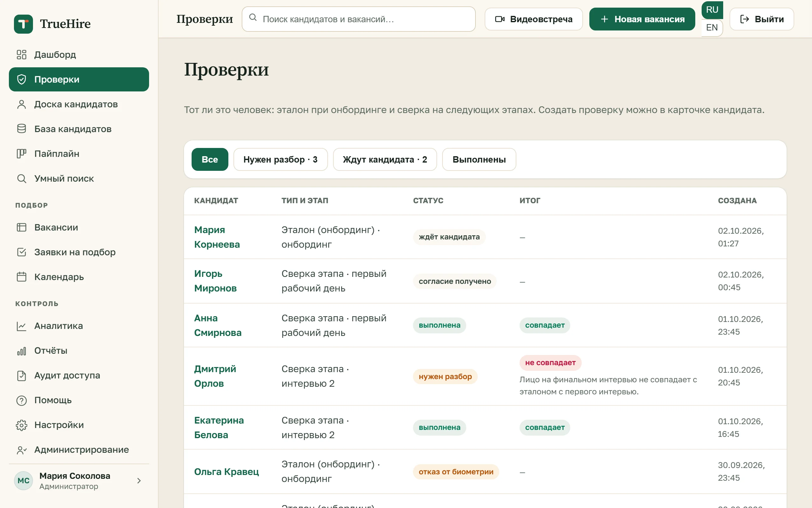812x508 pixels.
Task: Switch interface language to RU
Action: click(712, 10)
